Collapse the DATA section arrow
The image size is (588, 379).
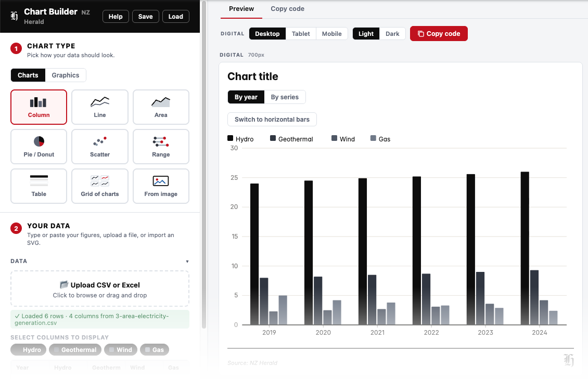pos(187,262)
